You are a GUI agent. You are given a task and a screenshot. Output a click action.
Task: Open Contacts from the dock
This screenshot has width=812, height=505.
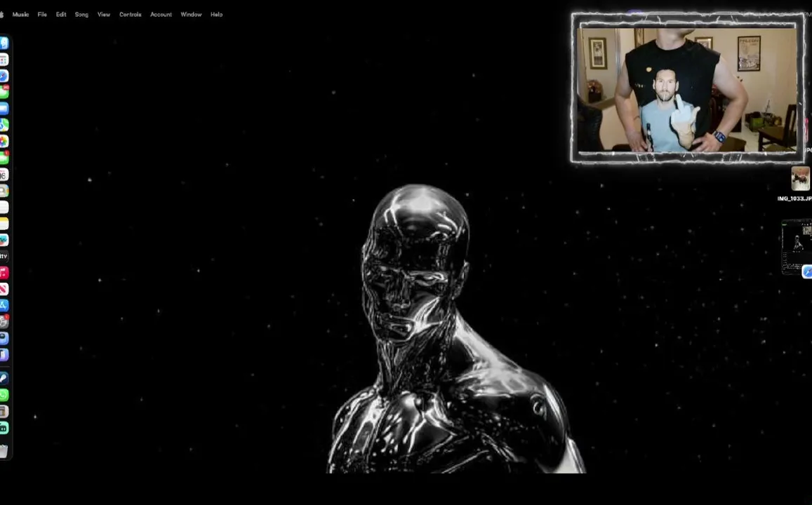4,191
